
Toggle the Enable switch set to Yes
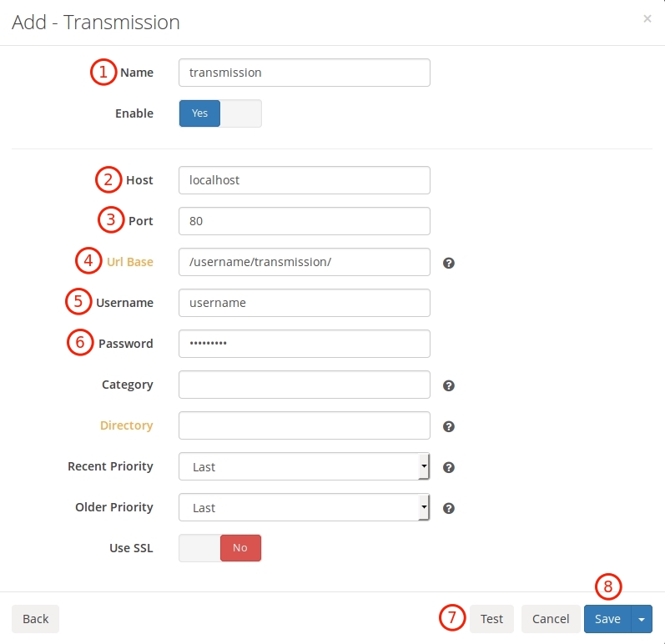coord(220,113)
